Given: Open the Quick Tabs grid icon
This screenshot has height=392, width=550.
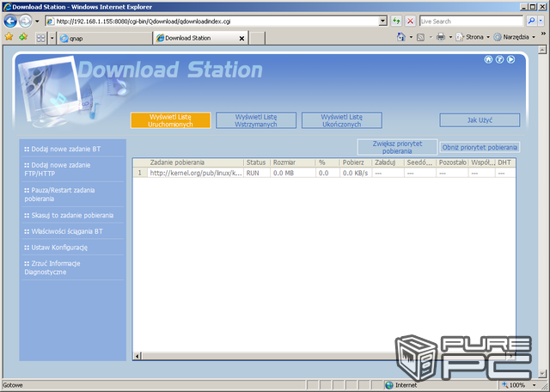Looking at the screenshot, I should pos(41,38).
